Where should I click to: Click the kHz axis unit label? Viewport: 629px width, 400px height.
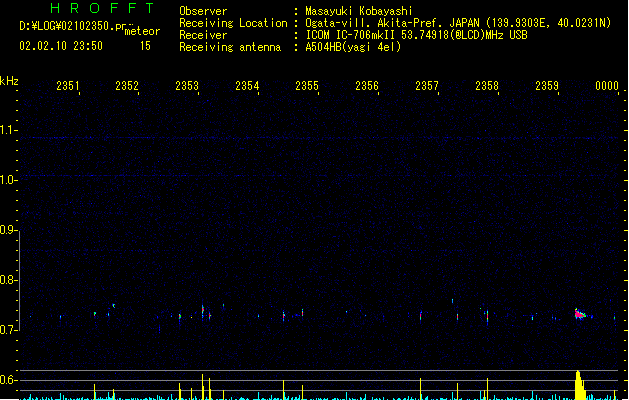[9, 81]
